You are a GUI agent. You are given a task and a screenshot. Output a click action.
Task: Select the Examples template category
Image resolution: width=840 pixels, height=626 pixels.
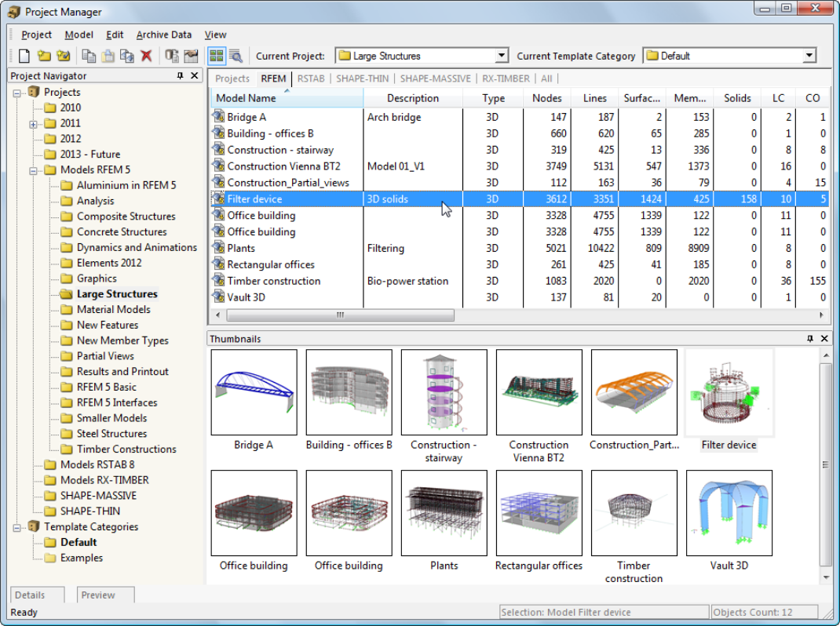[82, 558]
